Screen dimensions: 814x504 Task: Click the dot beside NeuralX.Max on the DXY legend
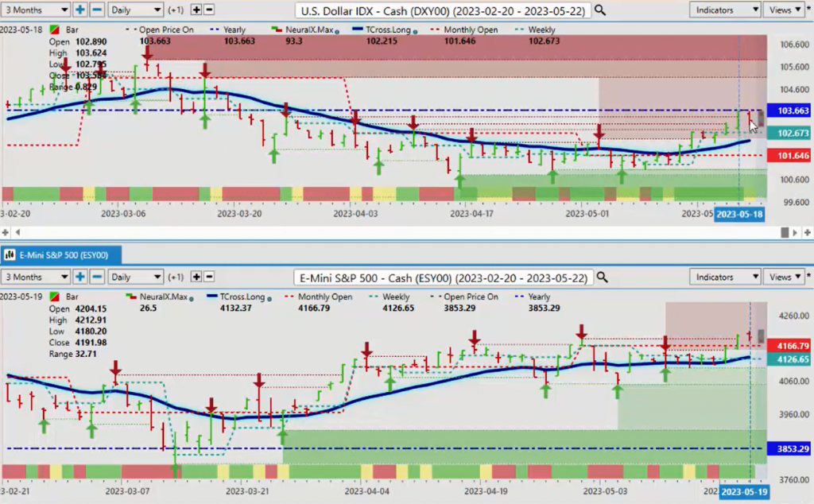click(337, 32)
